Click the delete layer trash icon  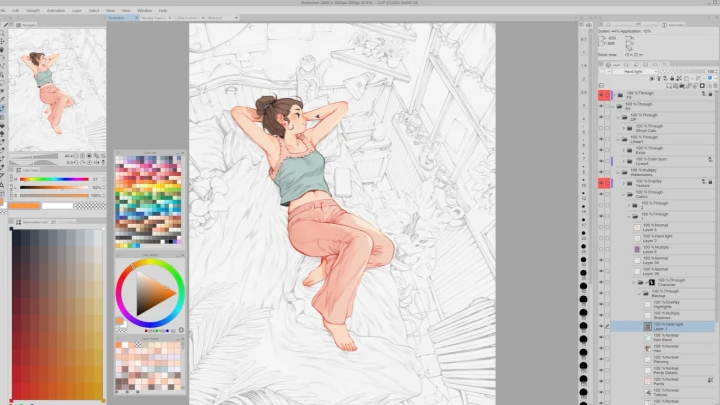[715, 86]
